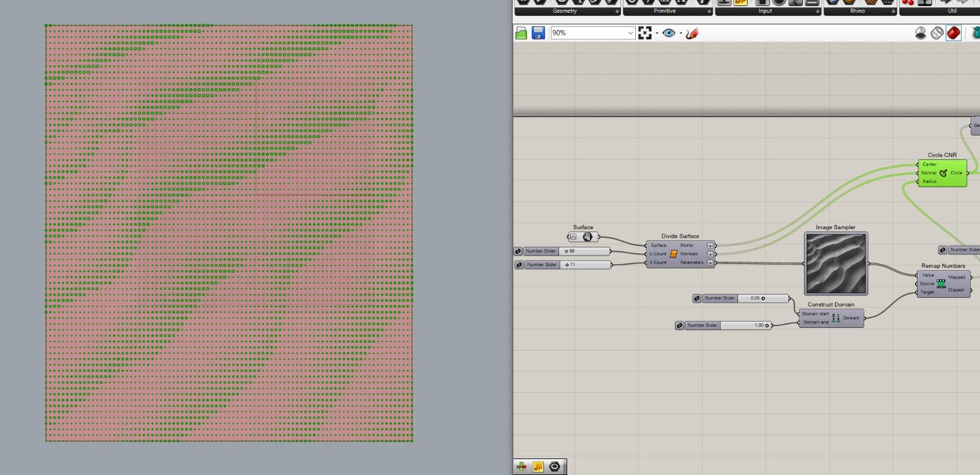The image size is (980, 475).
Task: Click the Rhino panel label
Action: coord(858,11)
